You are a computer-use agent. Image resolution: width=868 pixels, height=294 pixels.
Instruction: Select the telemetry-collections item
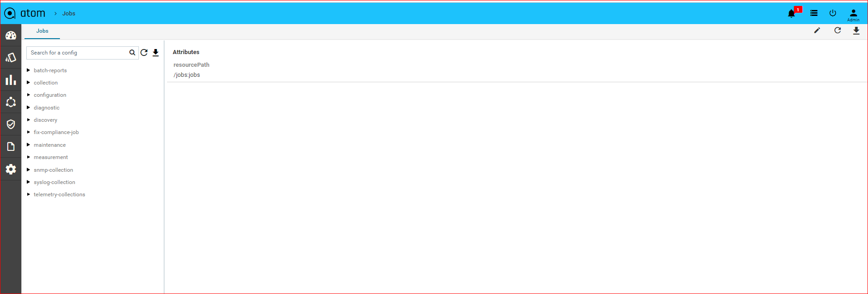(x=59, y=194)
